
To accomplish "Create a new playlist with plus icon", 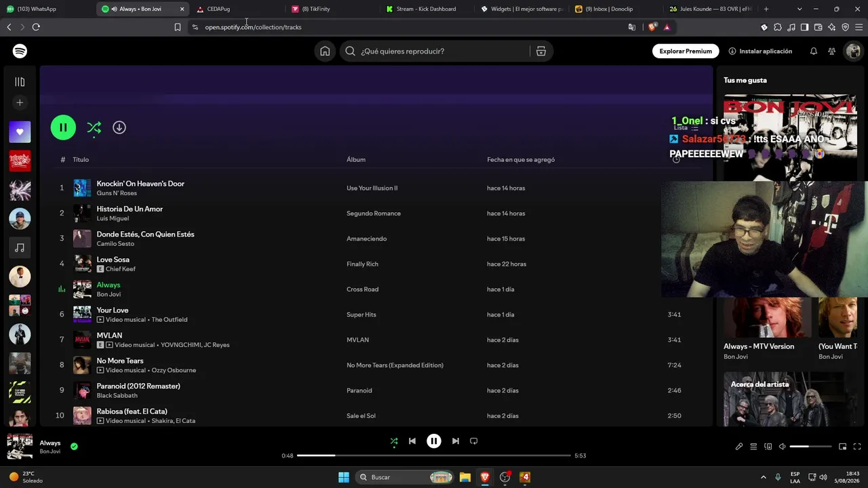I will (20, 102).
